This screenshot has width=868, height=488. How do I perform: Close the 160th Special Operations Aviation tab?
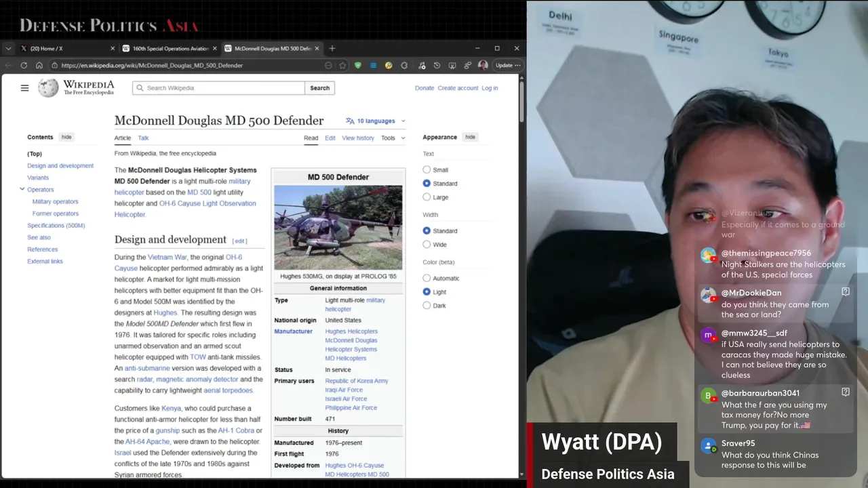click(215, 49)
